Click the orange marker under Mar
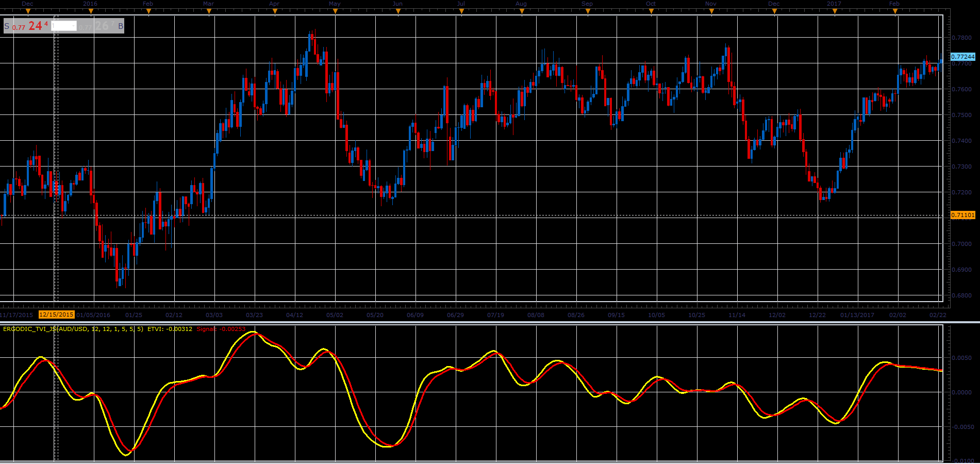Screen dimensions: 980x464 pos(209,11)
